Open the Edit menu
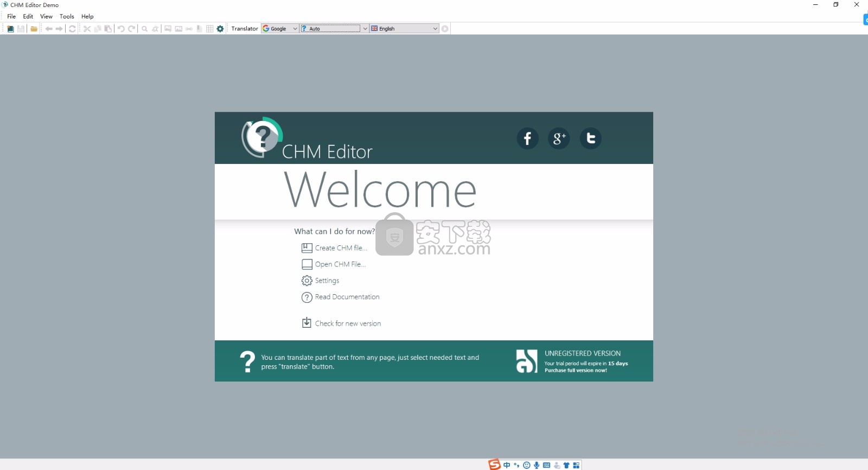This screenshot has height=470, width=868. 28,16
